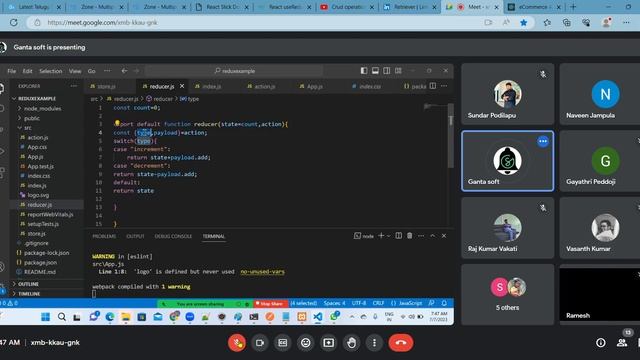
Task: Show the participants people panel
Action: (x=622, y=343)
